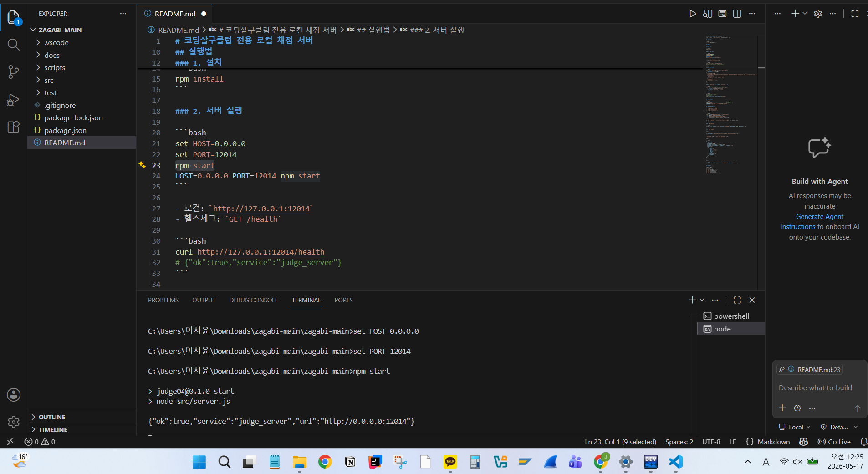Collapse the ZAGABI-MAIN root folder
The image size is (868, 474).
[x=82, y=30]
